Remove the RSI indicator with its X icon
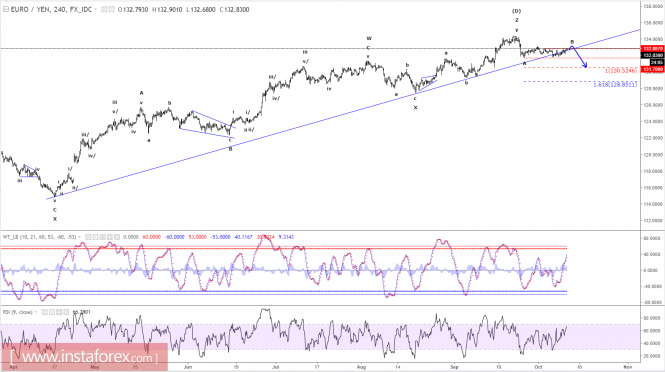The height and width of the screenshot is (372, 665). pos(66,312)
